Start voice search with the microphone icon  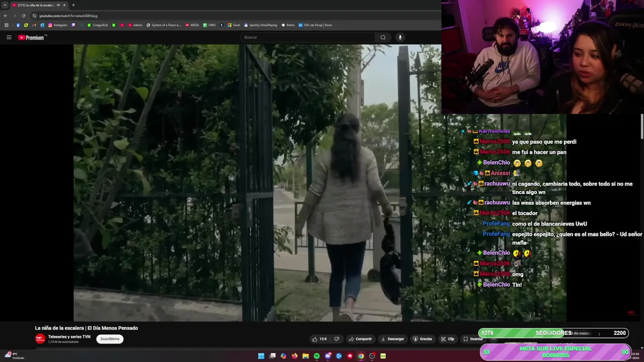pos(400,37)
